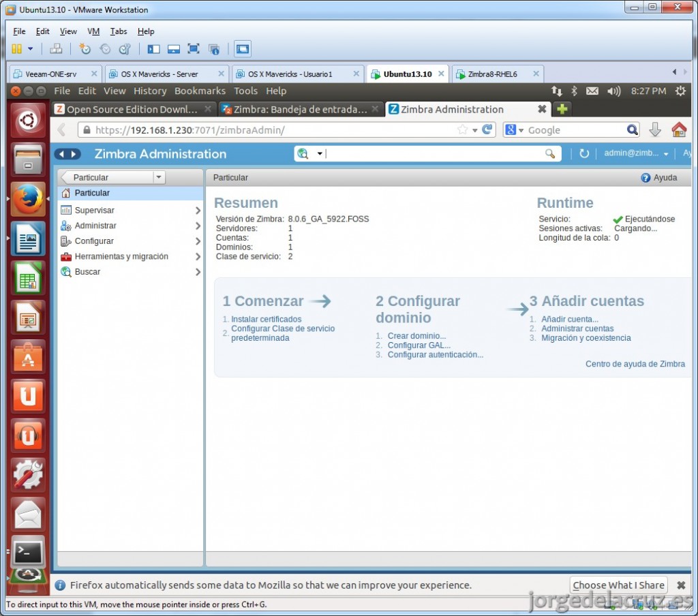The width and height of the screenshot is (698, 616).
Task: Open the Particular navigation dropdown
Action: click(159, 177)
